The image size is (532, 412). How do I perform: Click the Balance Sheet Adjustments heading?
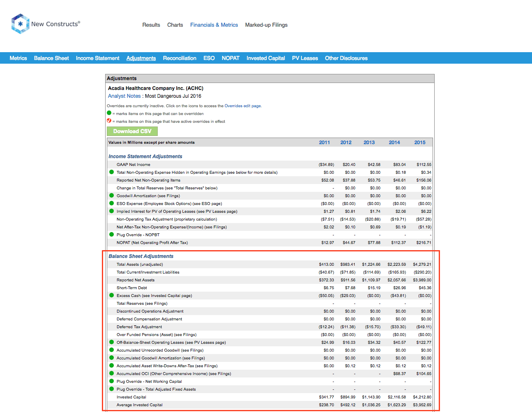(x=141, y=256)
